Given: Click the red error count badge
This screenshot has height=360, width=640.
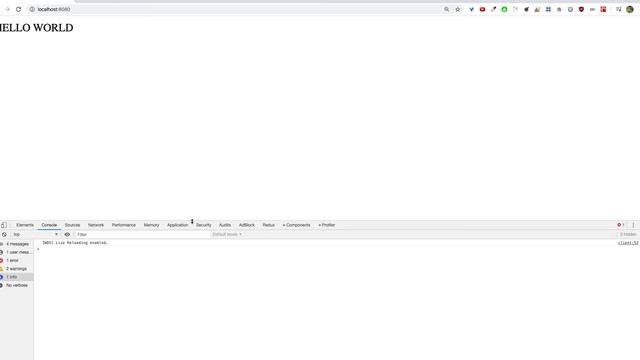Looking at the screenshot, I should [x=620, y=225].
